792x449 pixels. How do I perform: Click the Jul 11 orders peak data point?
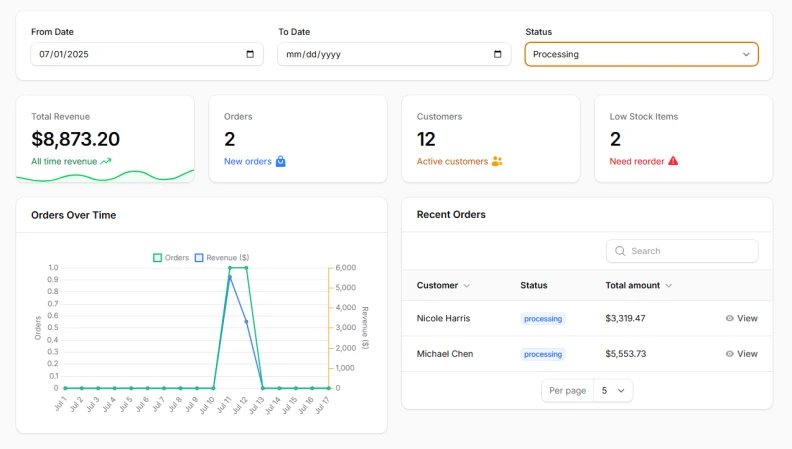(x=230, y=268)
